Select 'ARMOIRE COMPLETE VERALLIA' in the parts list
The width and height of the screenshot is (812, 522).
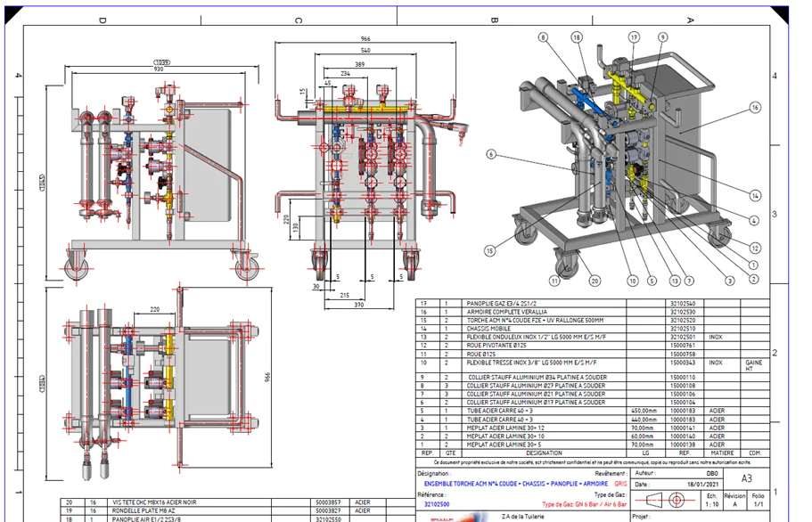coord(506,312)
